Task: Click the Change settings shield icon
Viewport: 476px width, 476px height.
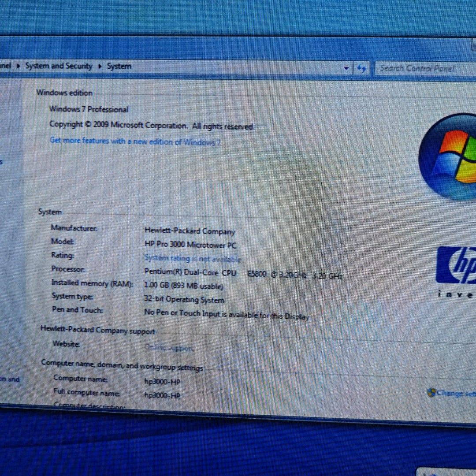Action: (431, 393)
